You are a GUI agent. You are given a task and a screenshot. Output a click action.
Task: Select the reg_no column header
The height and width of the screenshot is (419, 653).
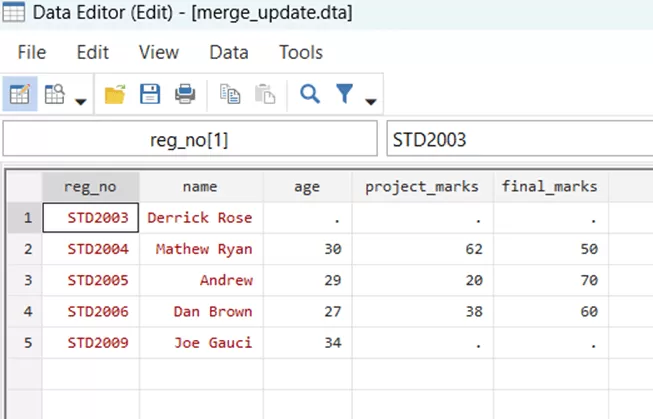point(90,186)
